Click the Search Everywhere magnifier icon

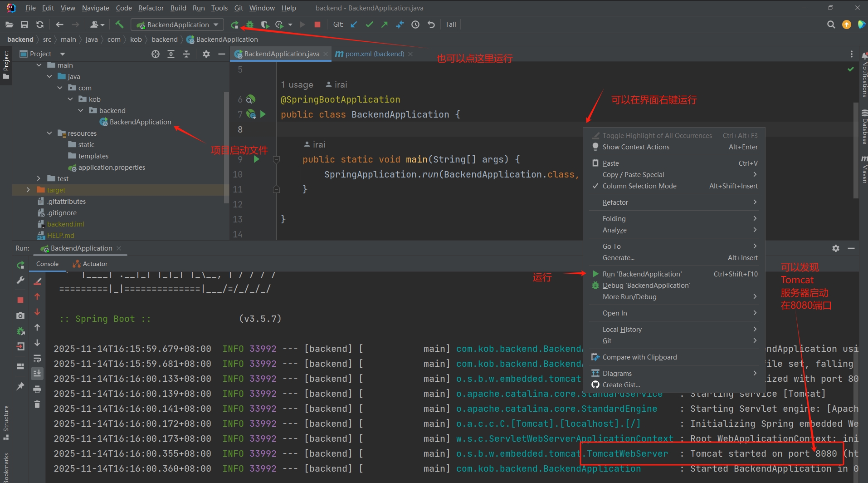click(831, 25)
